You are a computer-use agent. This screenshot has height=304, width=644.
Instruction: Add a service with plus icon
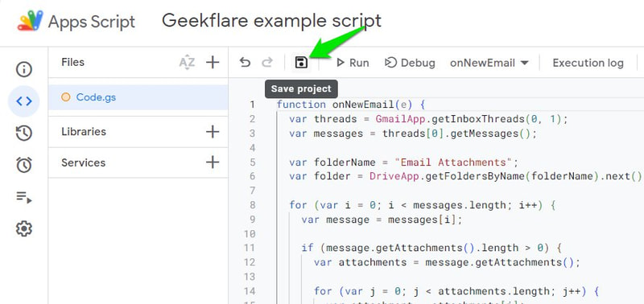[x=213, y=162]
